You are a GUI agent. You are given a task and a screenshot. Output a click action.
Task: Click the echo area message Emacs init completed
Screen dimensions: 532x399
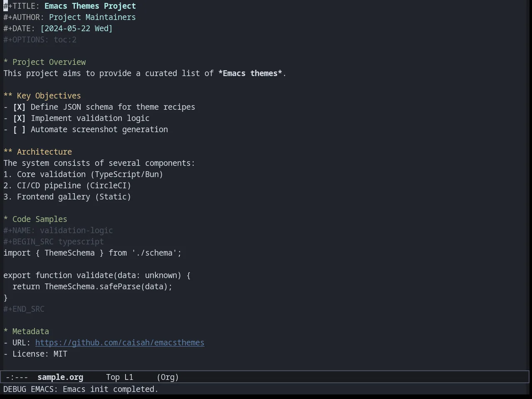[x=81, y=389]
